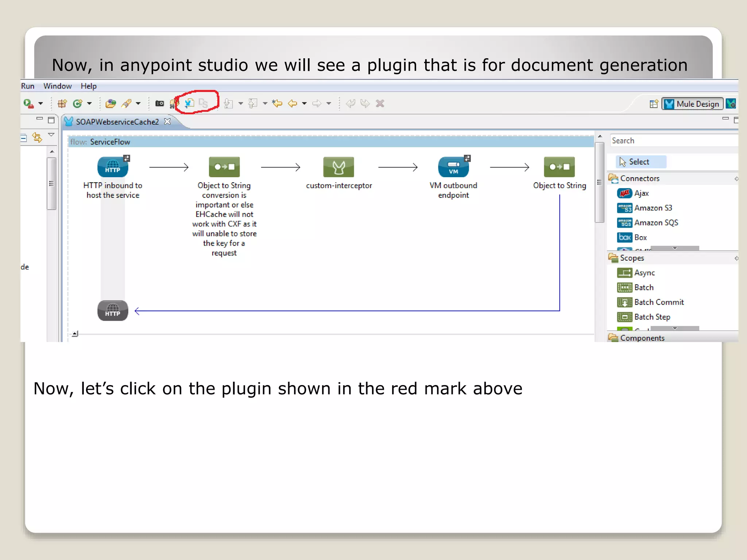Close the SOAPWebserviceCache2 tab
Viewport: 747px width, 560px height.
pyautogui.click(x=167, y=121)
